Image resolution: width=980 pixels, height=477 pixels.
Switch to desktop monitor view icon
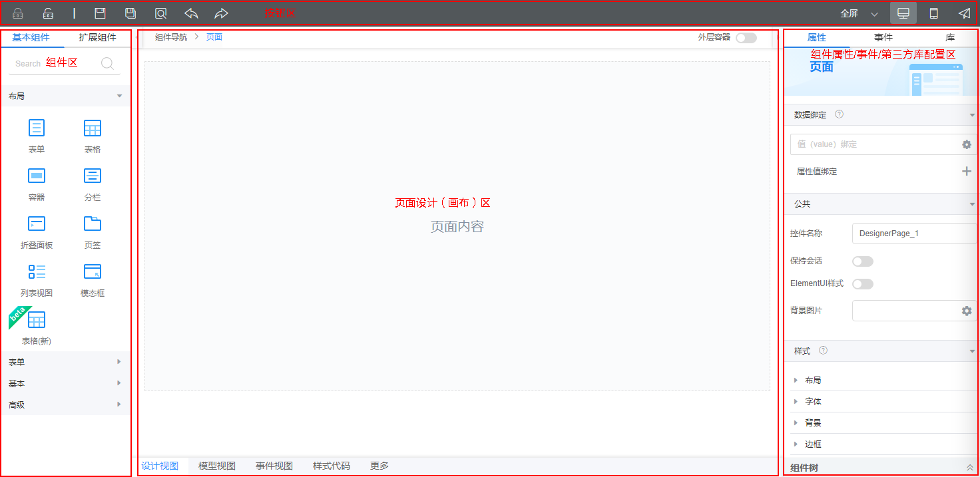click(x=903, y=13)
